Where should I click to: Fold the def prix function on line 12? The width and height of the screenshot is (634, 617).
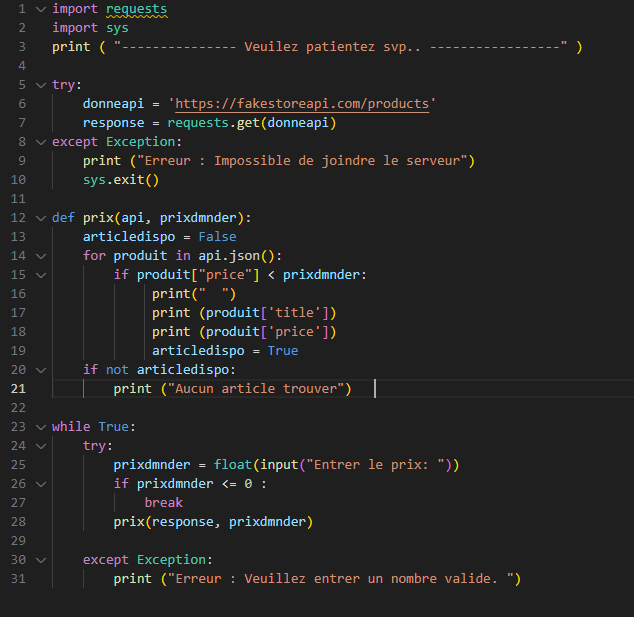click(x=41, y=218)
